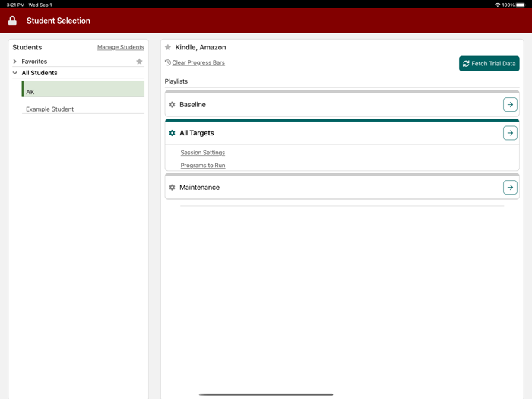532x399 pixels.
Task: Click the Favorites label
Action: click(34, 62)
